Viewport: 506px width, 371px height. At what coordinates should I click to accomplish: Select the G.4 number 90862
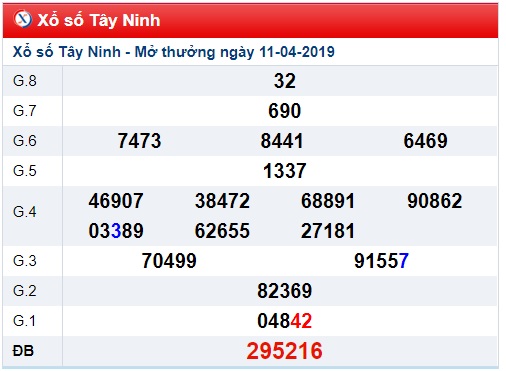click(x=435, y=201)
